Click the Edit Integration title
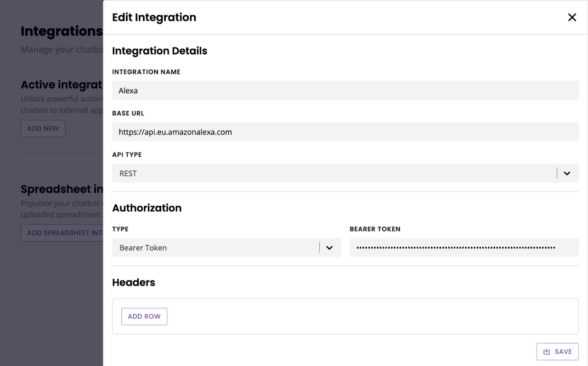The height and width of the screenshot is (366, 588). tap(154, 17)
